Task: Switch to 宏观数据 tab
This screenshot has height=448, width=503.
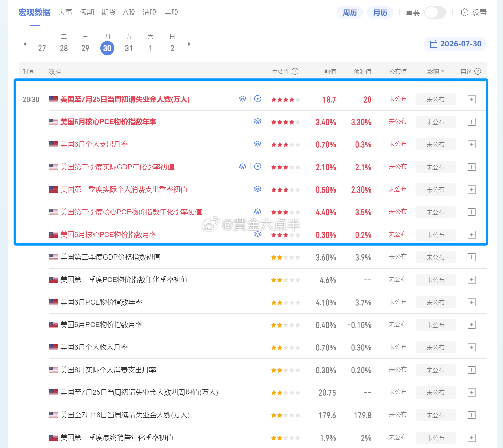Action: 34,12
